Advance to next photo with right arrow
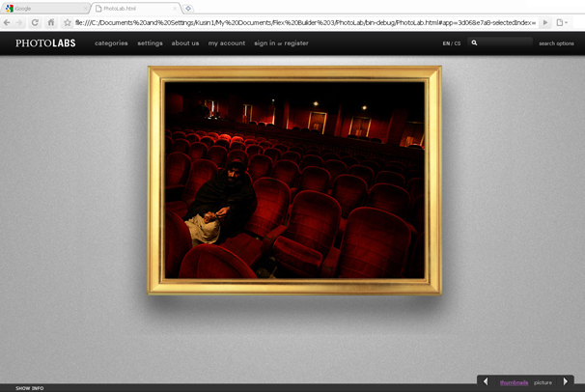The height and width of the screenshot is (392, 585). [x=566, y=382]
